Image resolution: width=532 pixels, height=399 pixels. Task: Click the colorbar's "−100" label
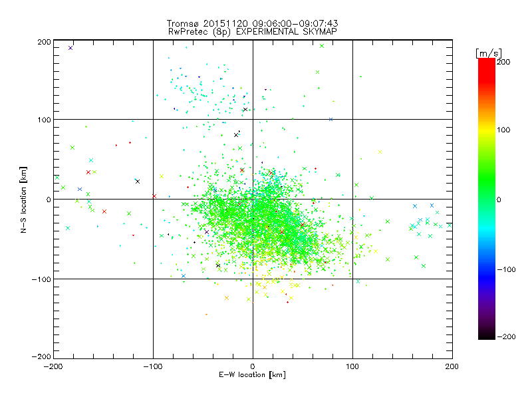506,269
